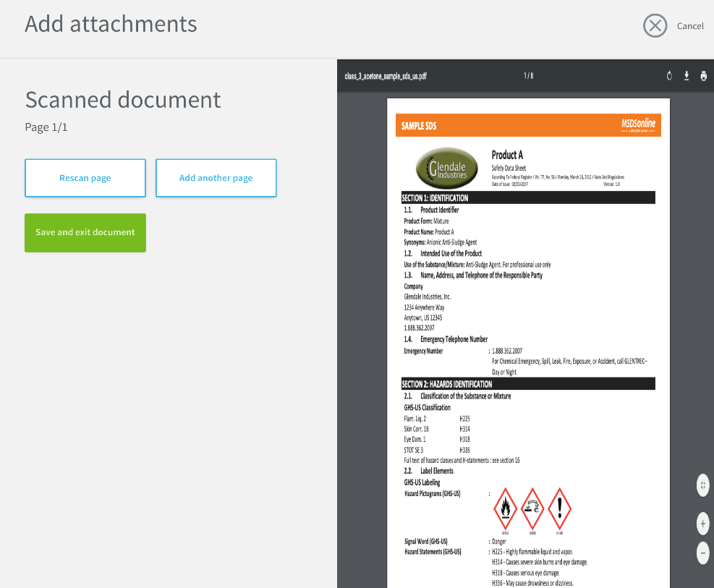This screenshot has height=588, width=714.
Task: Click the orange SAMPLE SDS banner
Action: (x=528, y=125)
